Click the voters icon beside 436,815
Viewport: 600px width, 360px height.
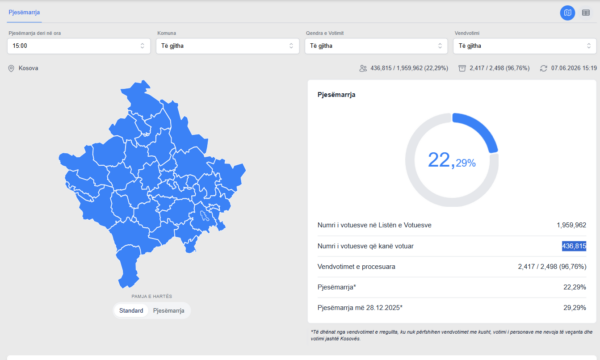pyautogui.click(x=363, y=68)
